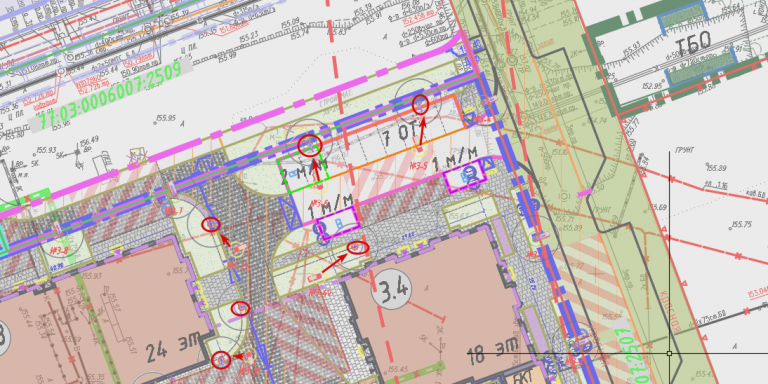Click the '18 эт' building label
This screenshot has width=768, height=384.
(492, 350)
